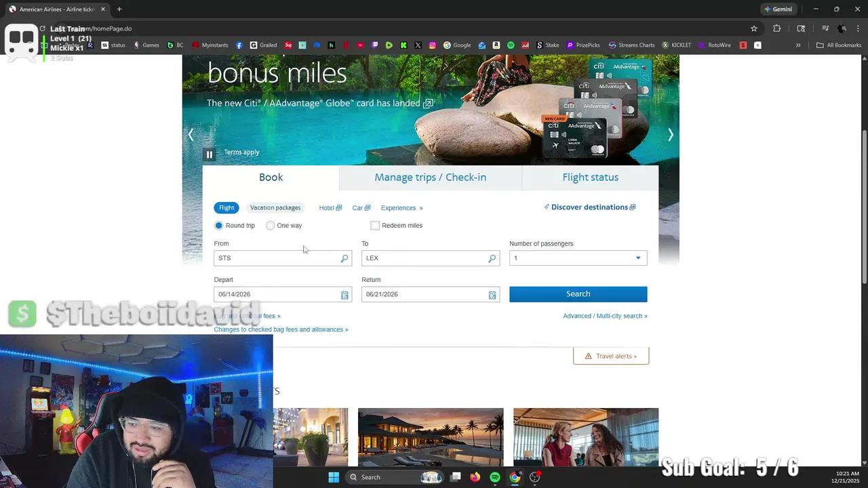Open the Chrome extensions puzzle icon

777,28
